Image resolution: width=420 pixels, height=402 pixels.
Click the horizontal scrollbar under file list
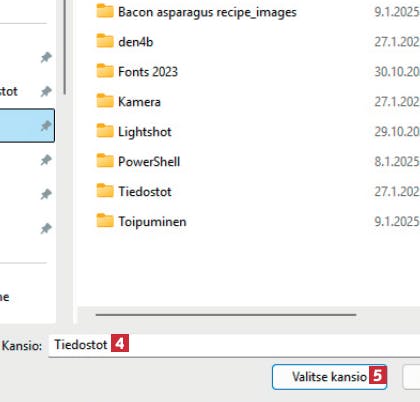click(x=226, y=314)
